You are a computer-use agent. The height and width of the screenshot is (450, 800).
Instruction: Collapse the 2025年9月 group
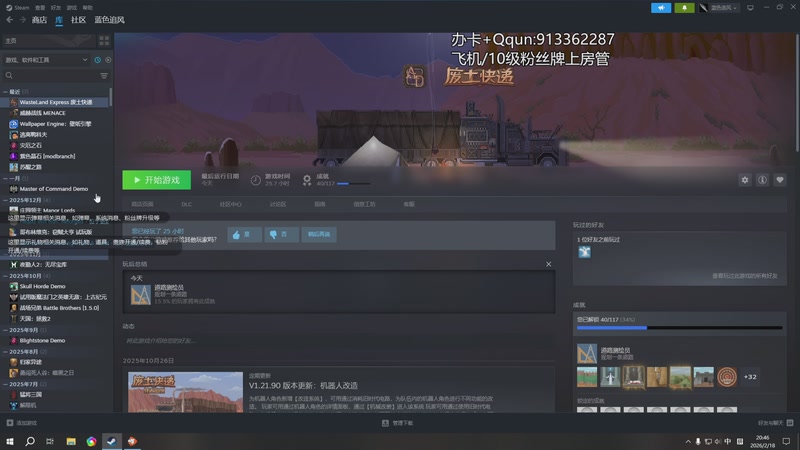click(5, 330)
